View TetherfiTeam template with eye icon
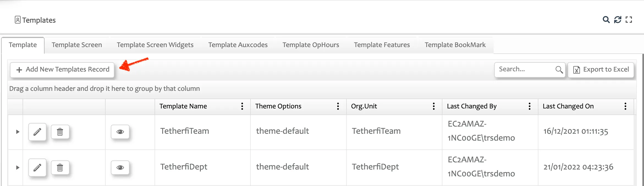 coord(120,132)
